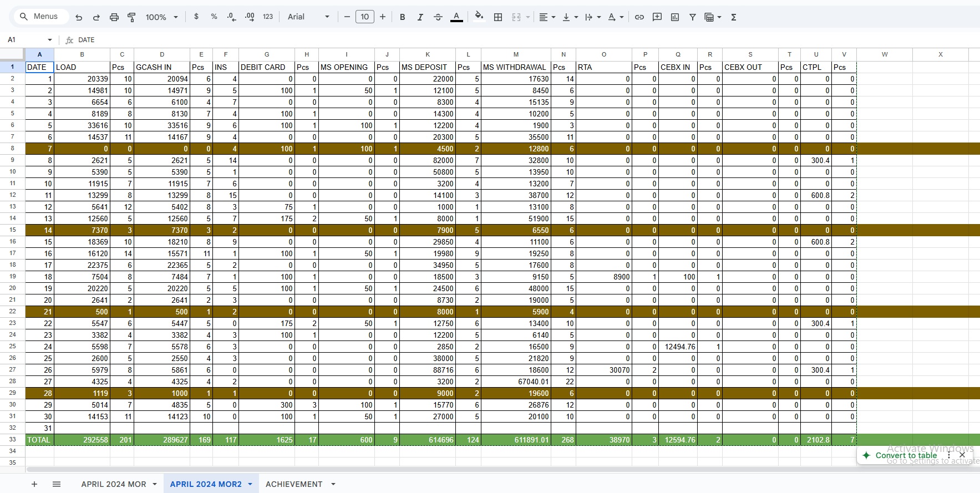Open filter views menu

(x=713, y=17)
